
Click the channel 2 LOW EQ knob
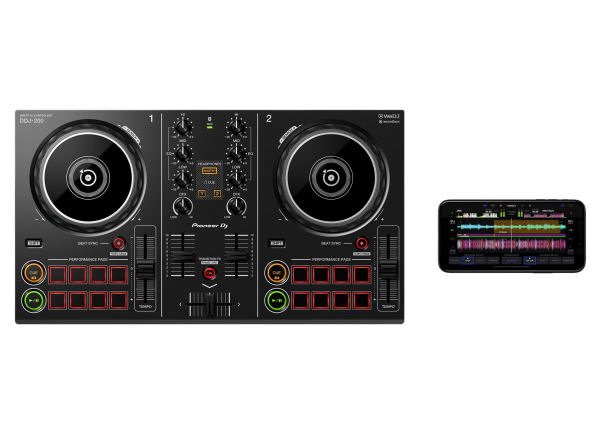(x=236, y=179)
